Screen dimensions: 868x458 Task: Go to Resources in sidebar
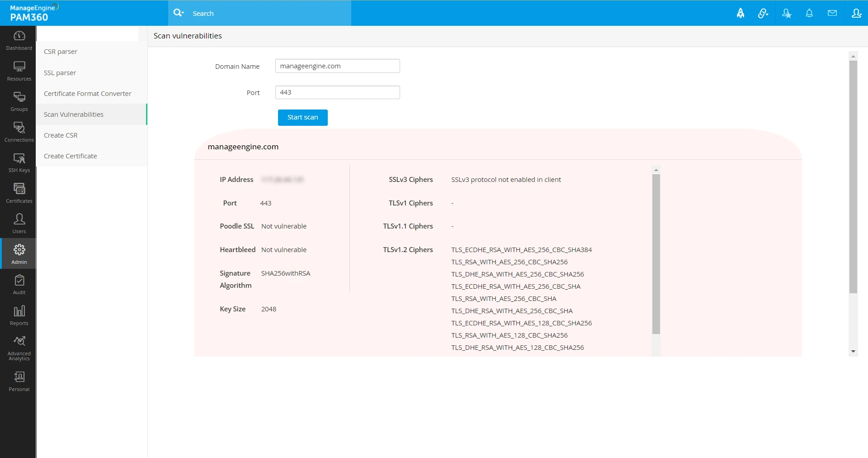coord(19,71)
